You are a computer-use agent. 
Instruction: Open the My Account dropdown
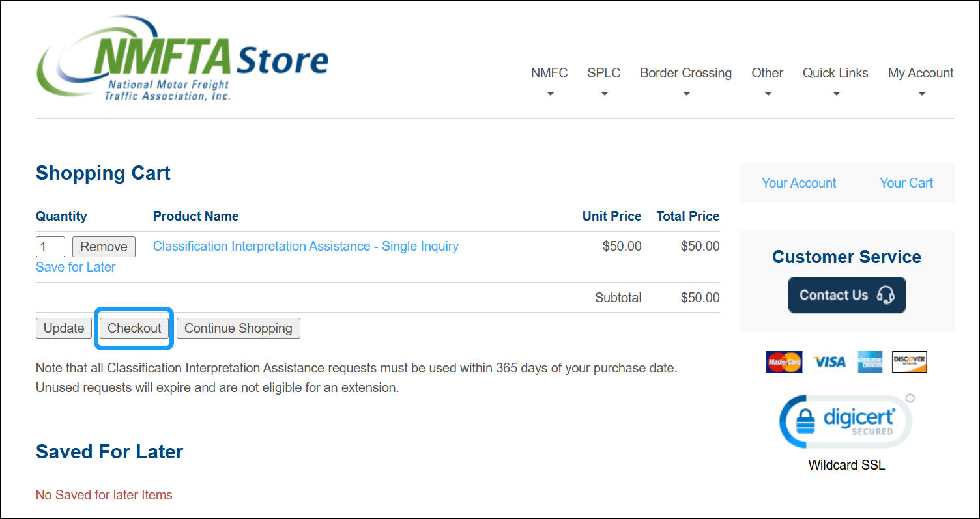point(921,73)
